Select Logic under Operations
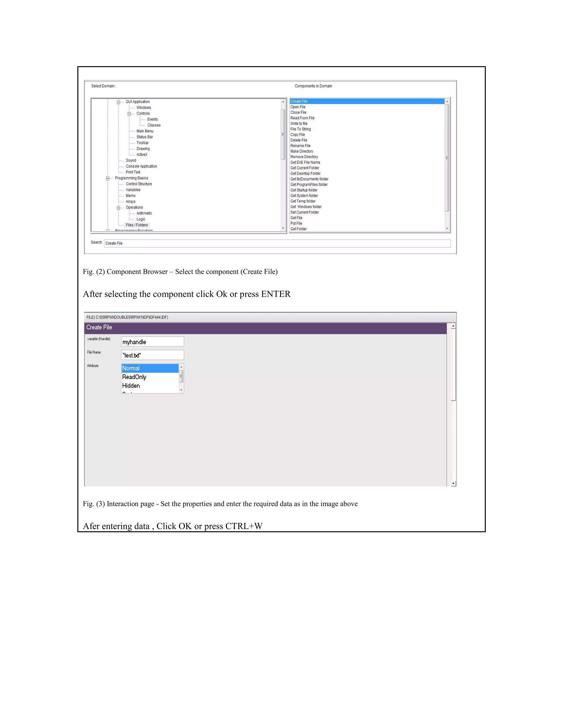 coord(141,219)
